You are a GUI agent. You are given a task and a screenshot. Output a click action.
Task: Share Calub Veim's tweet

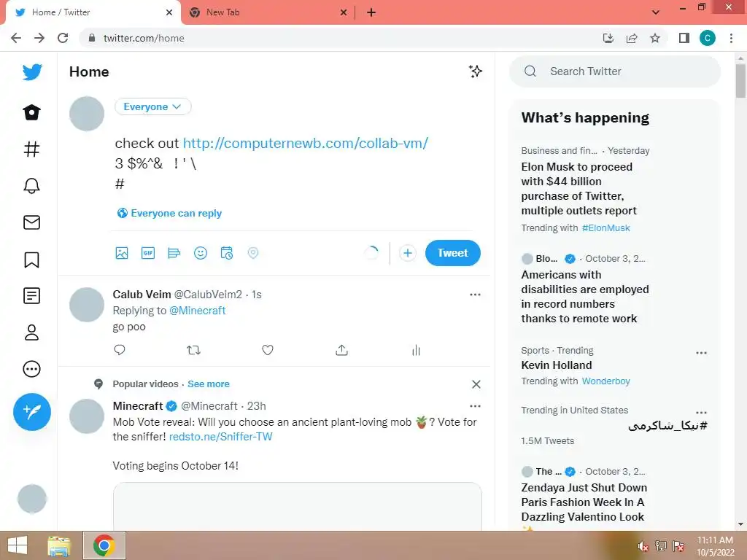[x=341, y=350]
